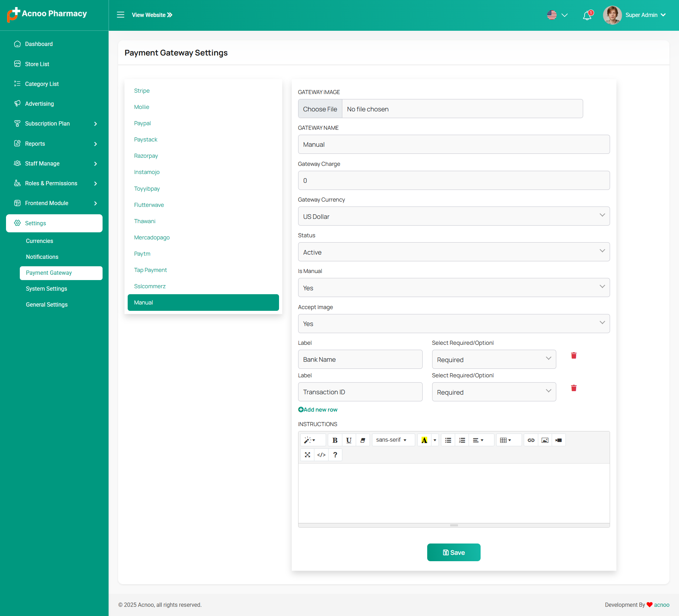
Task: Open code view in the editor
Action: [x=321, y=455]
